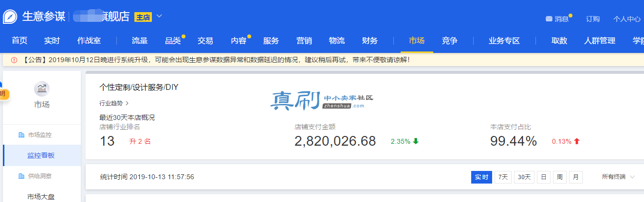Select the 周 time range
The image size is (644, 202).
pos(560,177)
